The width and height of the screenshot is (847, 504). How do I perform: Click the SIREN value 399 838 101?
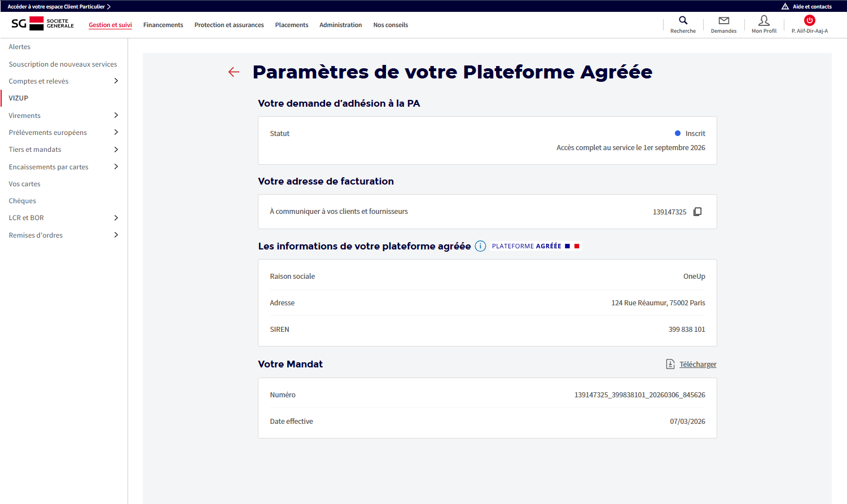(x=687, y=330)
